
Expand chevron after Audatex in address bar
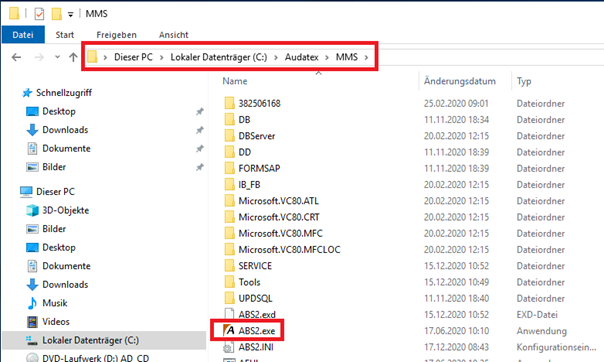(x=327, y=57)
